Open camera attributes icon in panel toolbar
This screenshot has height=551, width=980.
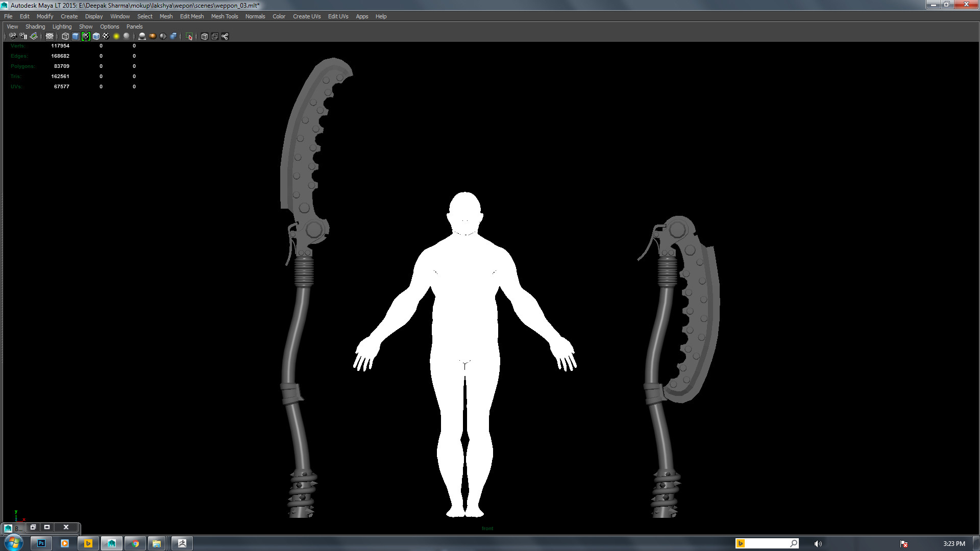[x=23, y=36]
